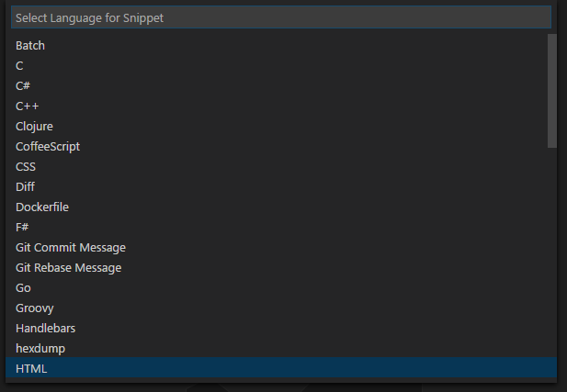The image size is (567, 392).
Task: Click the Select Language for Snippet field
Action: point(280,17)
